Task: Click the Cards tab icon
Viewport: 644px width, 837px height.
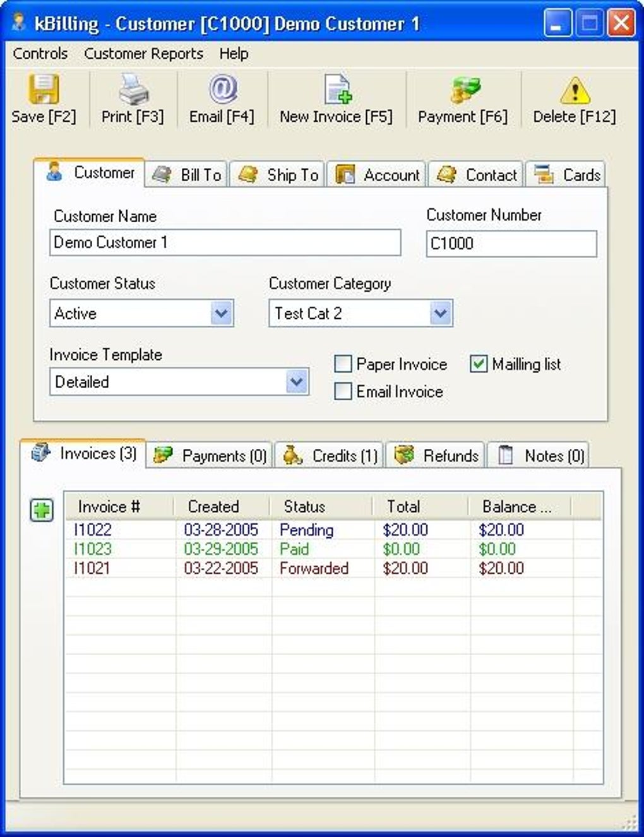Action: (x=544, y=174)
